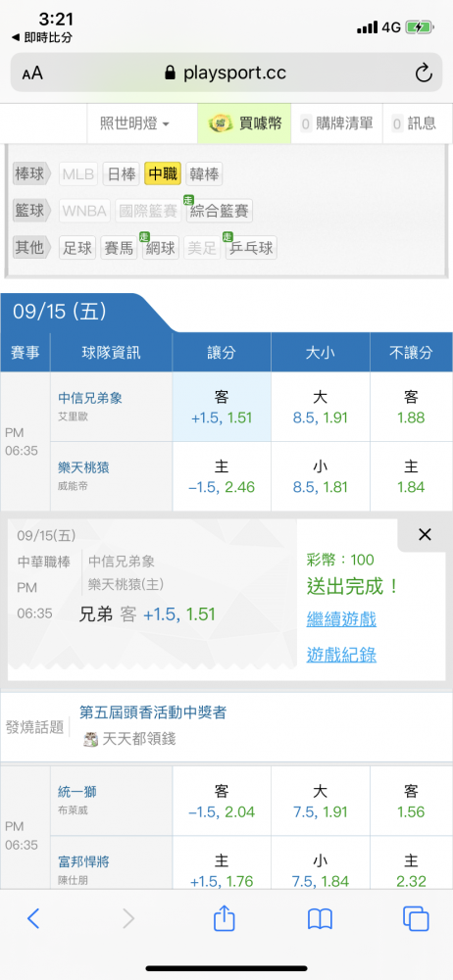Select the 日棒 league tab
Image resolution: width=453 pixels, height=980 pixels.
click(121, 173)
